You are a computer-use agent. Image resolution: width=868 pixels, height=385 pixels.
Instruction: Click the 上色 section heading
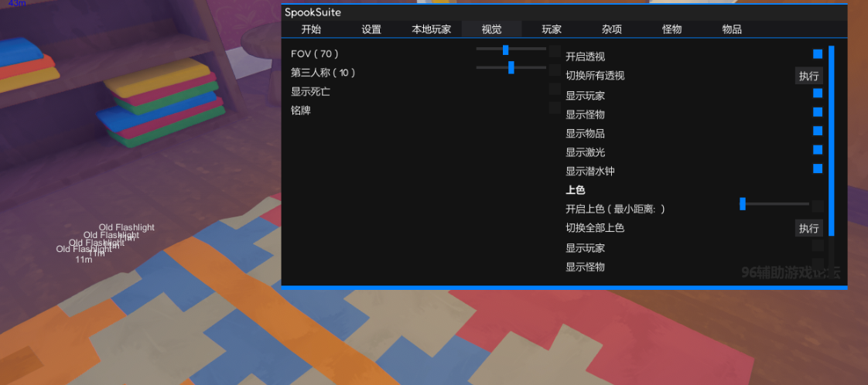point(575,190)
